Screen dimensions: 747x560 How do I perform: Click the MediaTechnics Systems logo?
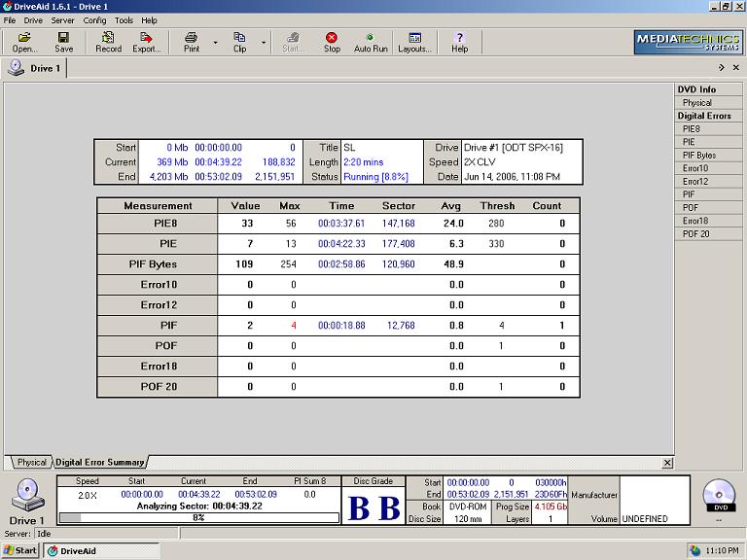pos(689,43)
